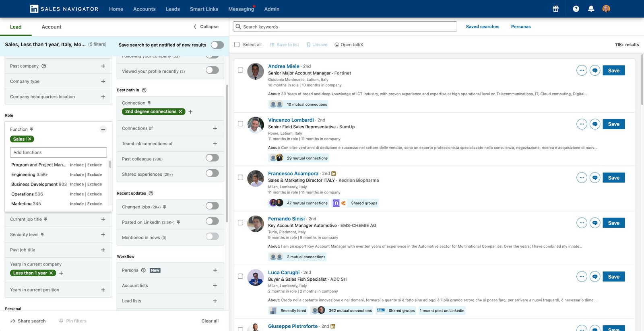Message Luca Carughi via chat icon
The width and height of the screenshot is (644, 331).
[x=595, y=277]
